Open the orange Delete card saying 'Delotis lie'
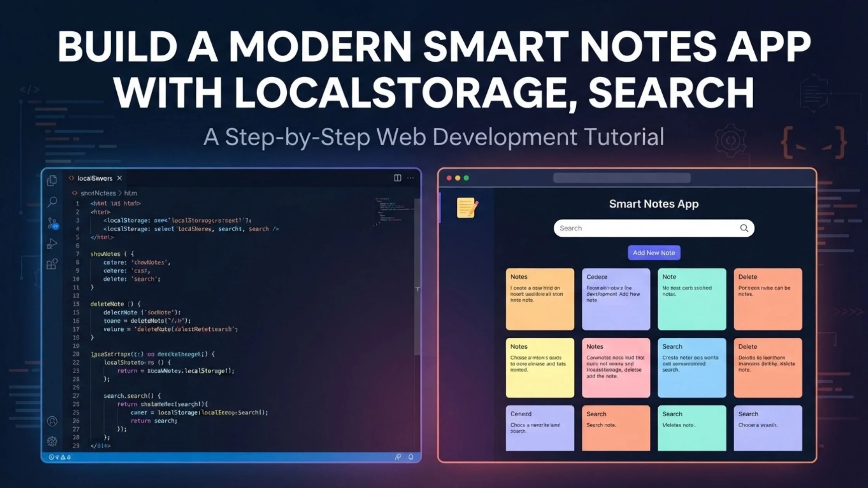Viewport: 868px width, 488px height. pyautogui.click(x=768, y=368)
